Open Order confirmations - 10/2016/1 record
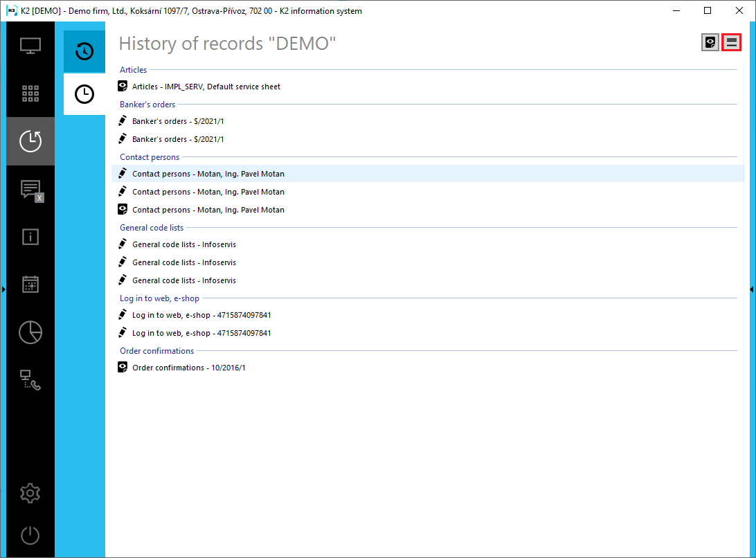Viewport: 756px width, 558px height. (x=189, y=368)
